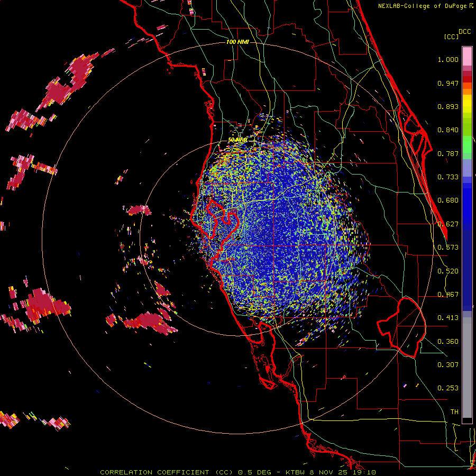
Task: Select the 0.680 legend value
Action: [x=448, y=200]
